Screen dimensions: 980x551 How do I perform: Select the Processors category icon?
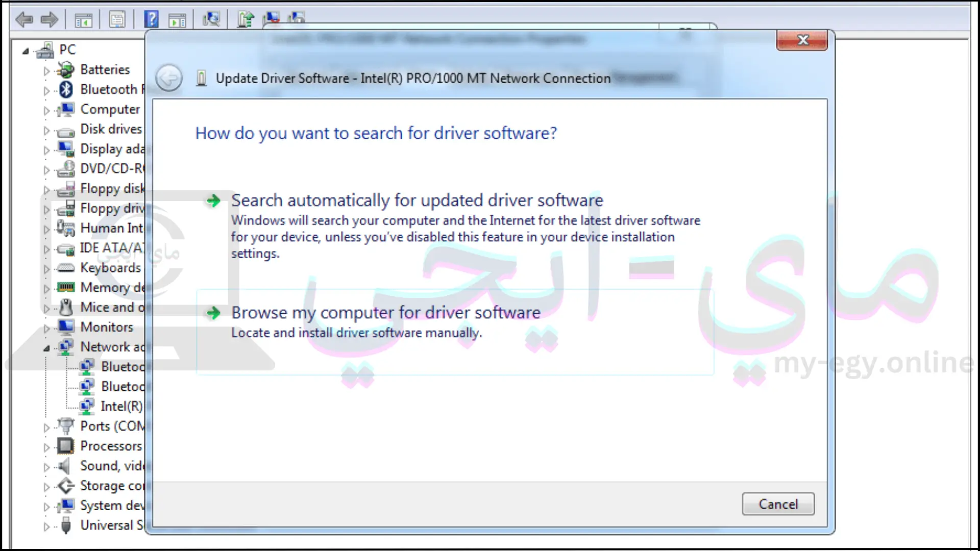[x=66, y=446]
